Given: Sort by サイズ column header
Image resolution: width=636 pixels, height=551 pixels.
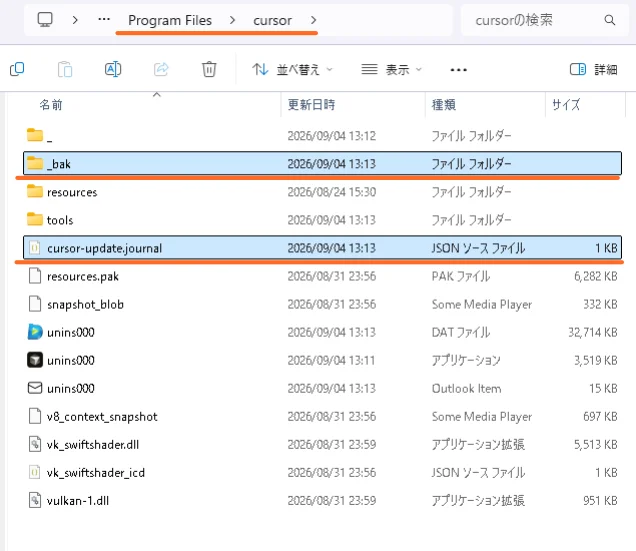Looking at the screenshot, I should click(566, 105).
